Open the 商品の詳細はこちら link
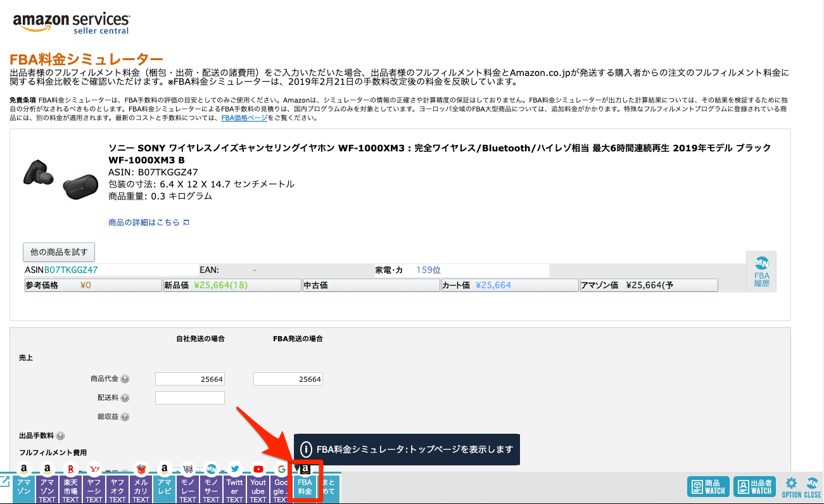 [x=149, y=223]
